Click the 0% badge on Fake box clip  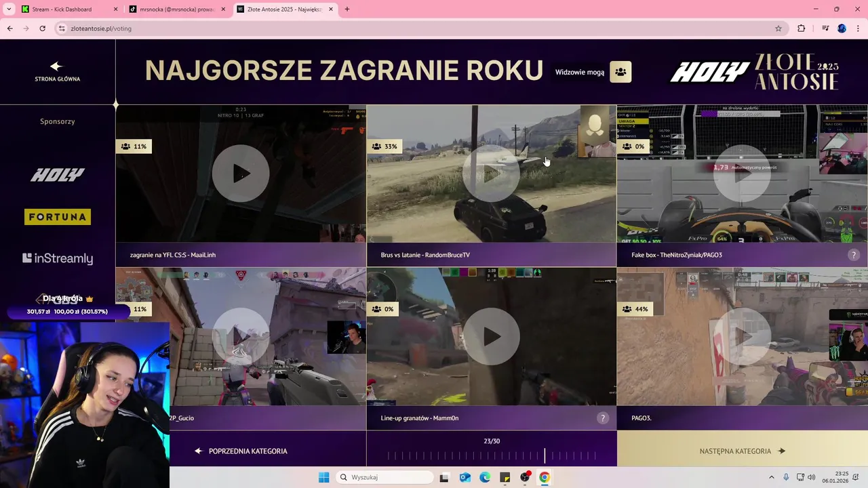click(x=633, y=146)
